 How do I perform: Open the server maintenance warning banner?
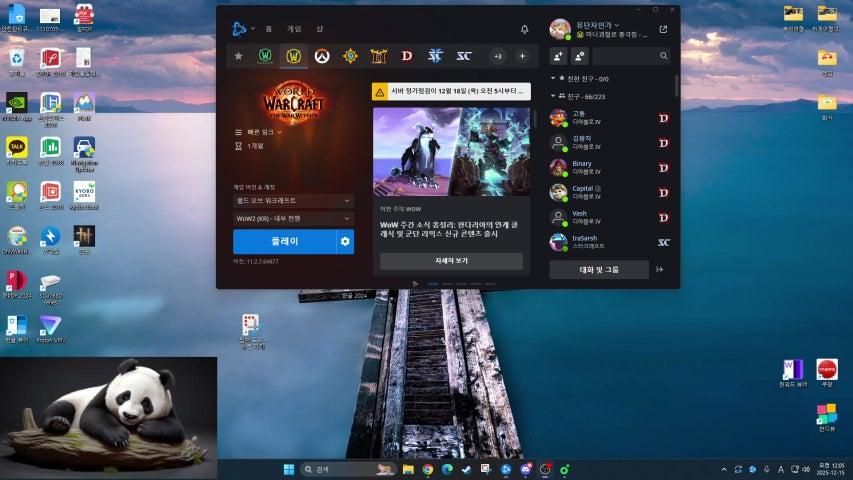451,91
